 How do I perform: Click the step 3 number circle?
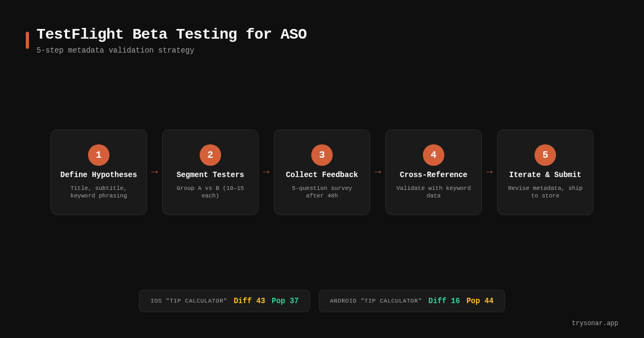pyautogui.click(x=322, y=155)
